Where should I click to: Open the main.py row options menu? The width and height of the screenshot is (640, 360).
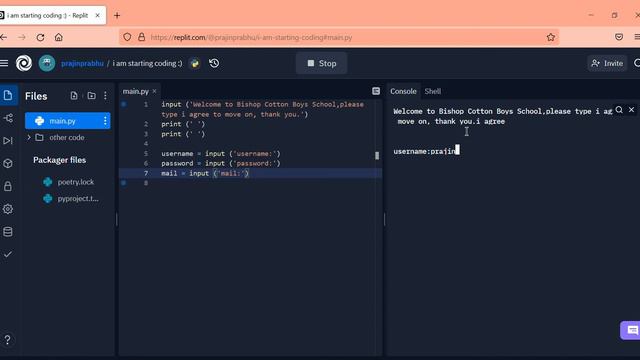coord(105,121)
